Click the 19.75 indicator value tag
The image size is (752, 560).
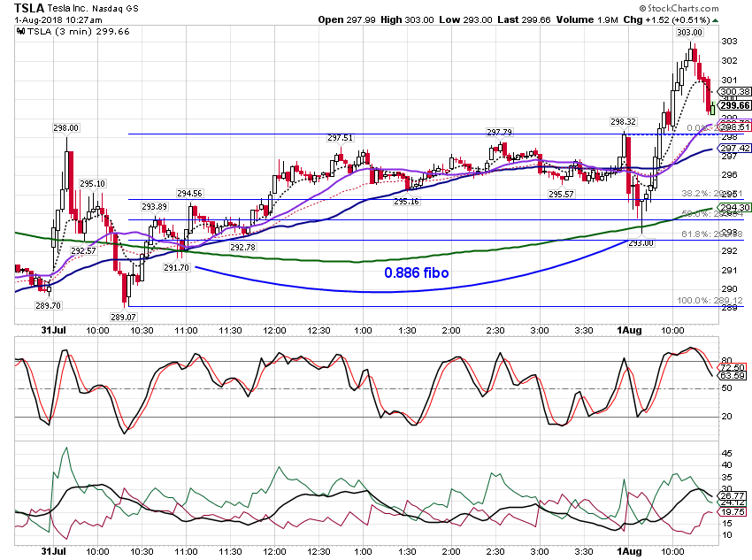(732, 512)
